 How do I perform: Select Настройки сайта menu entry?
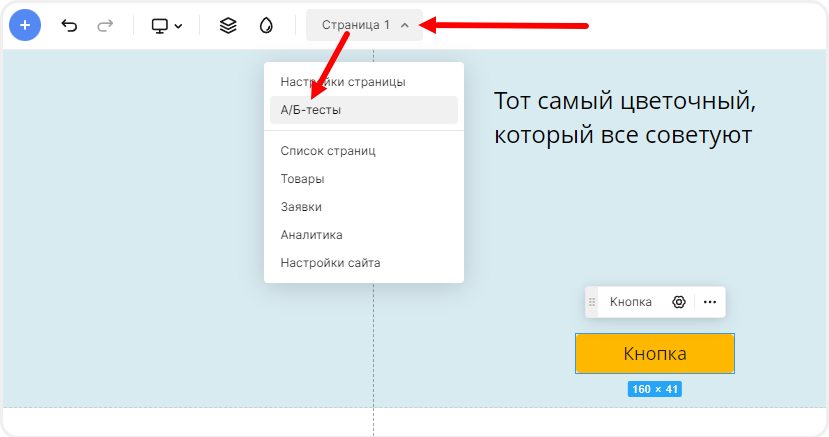pos(364,263)
